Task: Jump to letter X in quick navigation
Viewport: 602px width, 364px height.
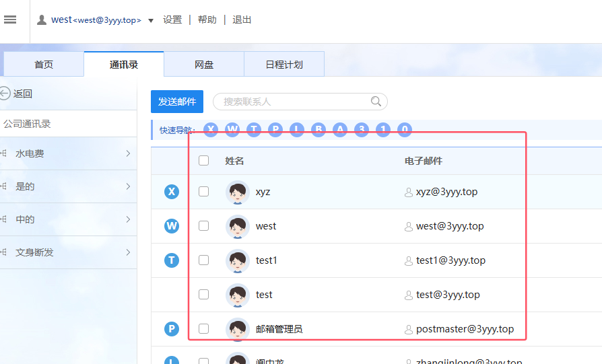Action: click(211, 130)
